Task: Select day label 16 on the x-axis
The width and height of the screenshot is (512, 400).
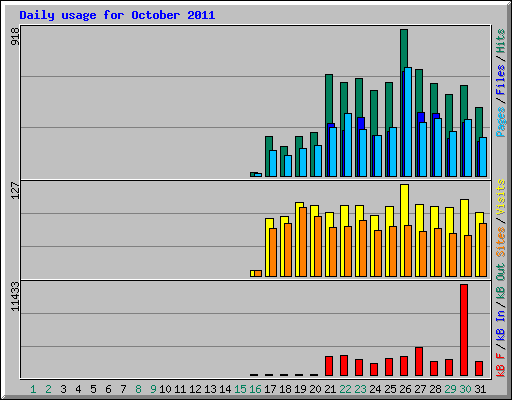Action: 255,389
